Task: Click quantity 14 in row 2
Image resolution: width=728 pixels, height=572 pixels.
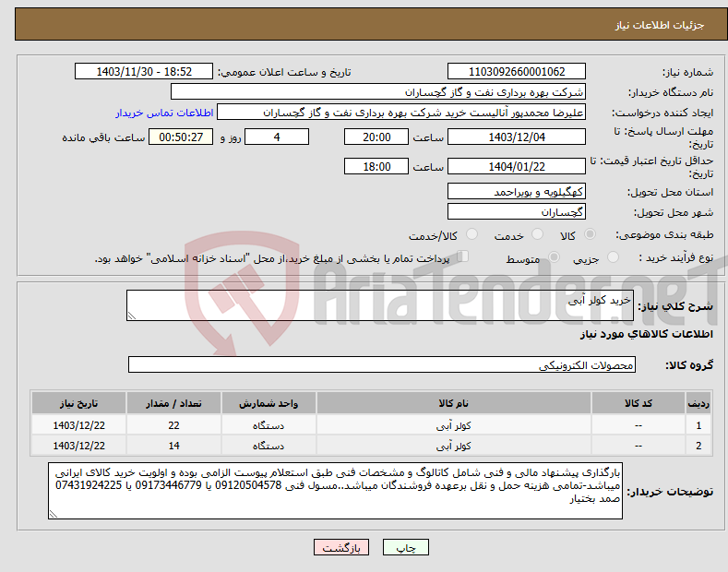Action: click(x=173, y=446)
